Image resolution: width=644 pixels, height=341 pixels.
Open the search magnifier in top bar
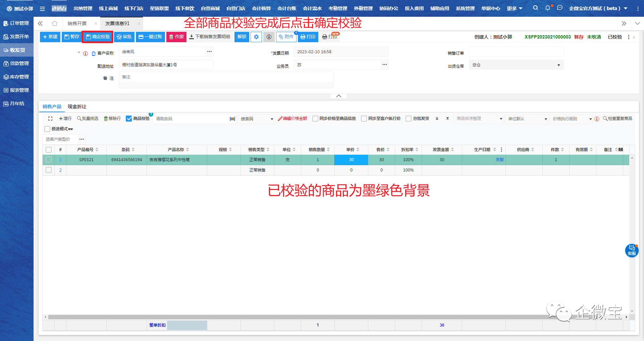click(535, 8)
